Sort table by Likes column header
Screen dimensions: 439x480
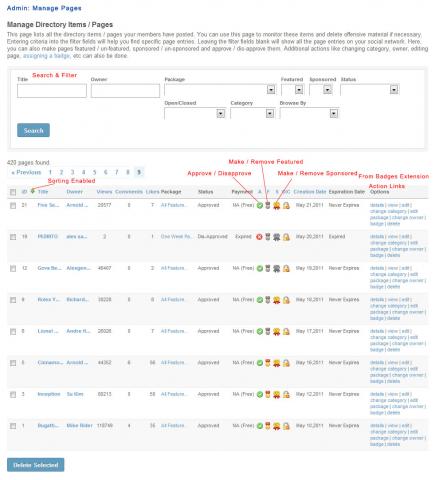152,192
